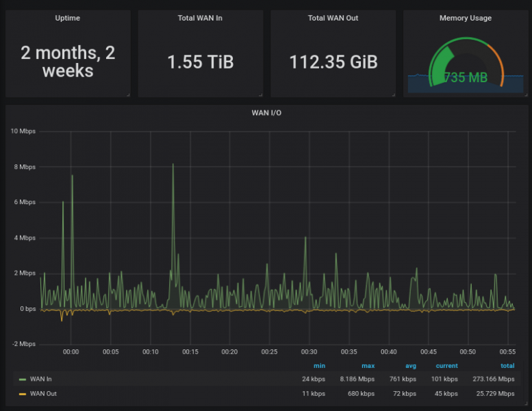Open the Total WAN Out panel menu
The image size is (532, 411).
click(x=333, y=18)
